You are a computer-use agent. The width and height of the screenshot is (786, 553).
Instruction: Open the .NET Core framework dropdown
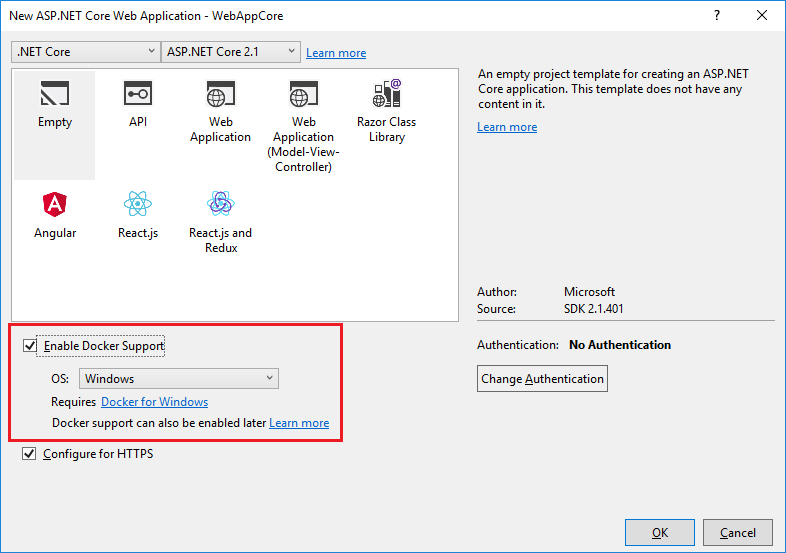click(86, 52)
